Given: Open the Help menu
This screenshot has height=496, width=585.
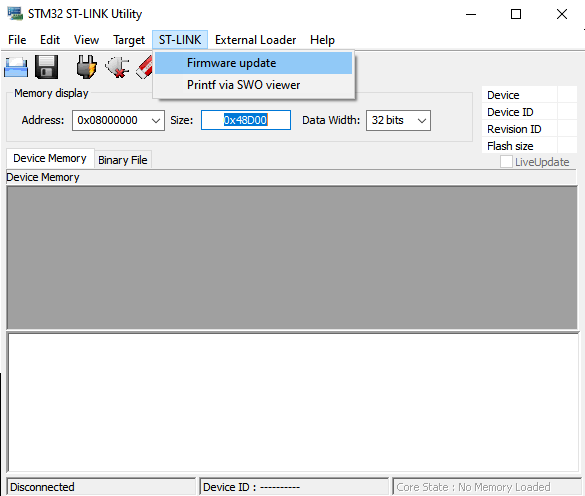Looking at the screenshot, I should coord(322,40).
